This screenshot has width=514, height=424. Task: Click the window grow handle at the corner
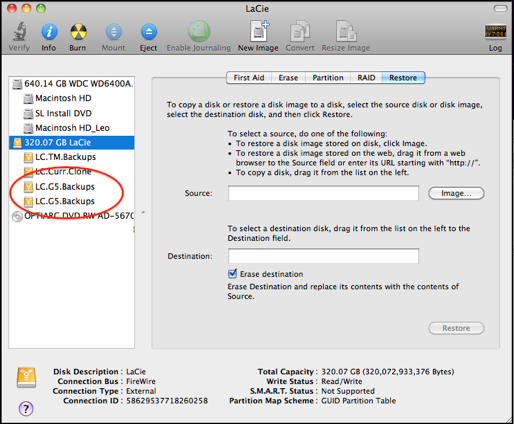pos(509,419)
